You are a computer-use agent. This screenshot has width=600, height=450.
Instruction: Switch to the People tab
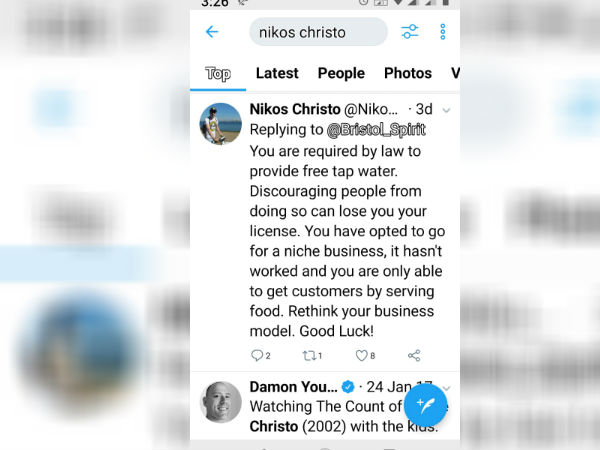tap(341, 73)
